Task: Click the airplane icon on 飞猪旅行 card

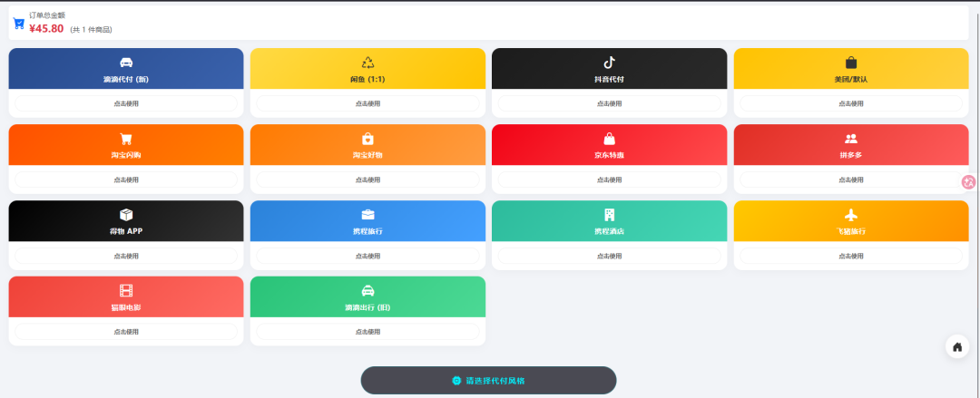Action: coord(851,215)
